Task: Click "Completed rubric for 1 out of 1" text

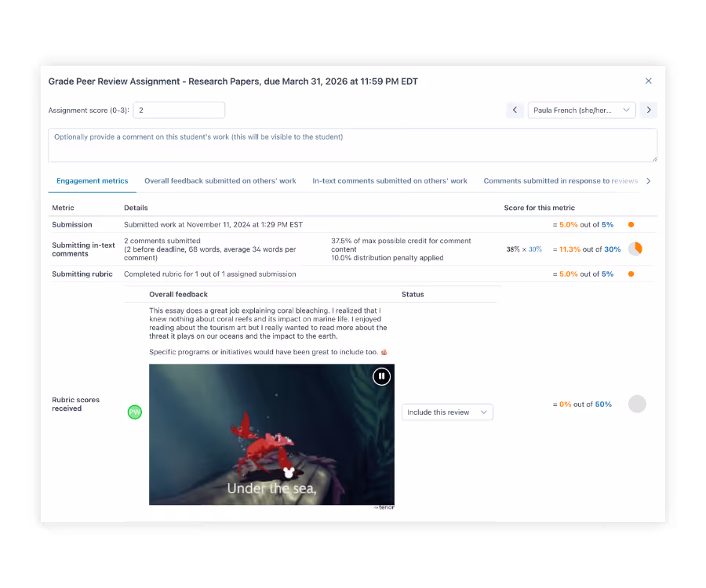Action: [209, 274]
